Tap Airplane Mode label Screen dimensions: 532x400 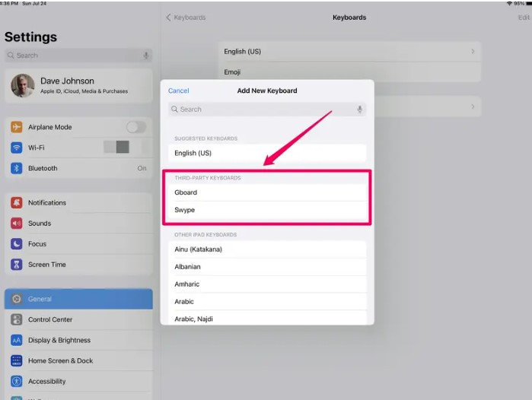click(x=50, y=127)
